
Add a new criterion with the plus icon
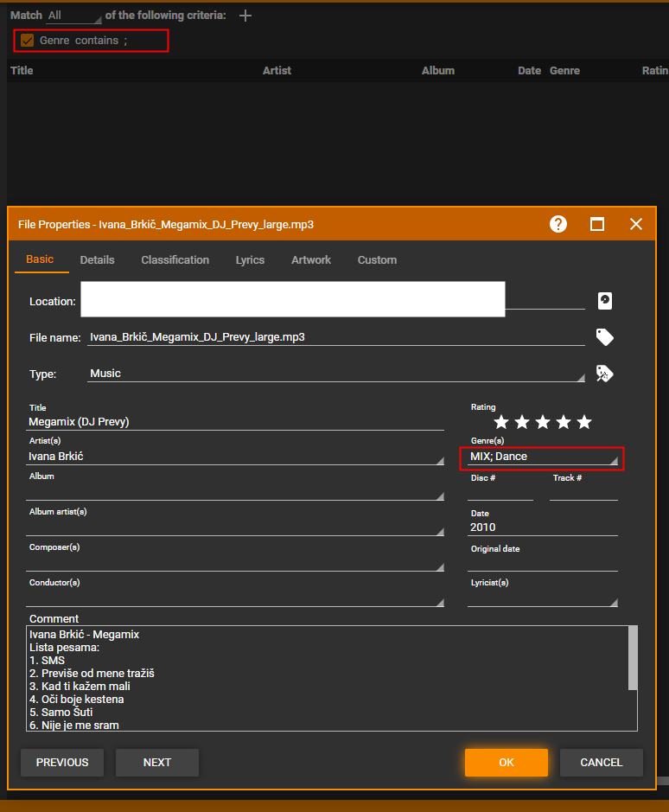[245, 16]
